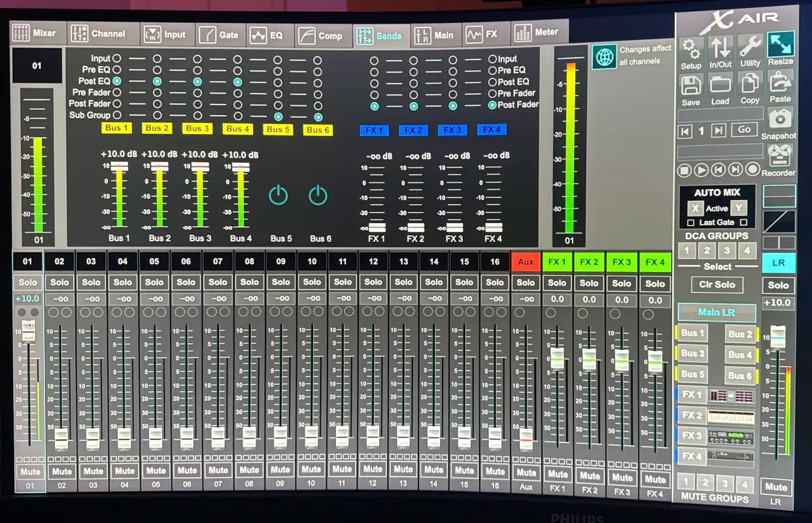The image size is (812, 523).
Task: Go to next snapshot arrow
Action: pyautogui.click(x=719, y=130)
